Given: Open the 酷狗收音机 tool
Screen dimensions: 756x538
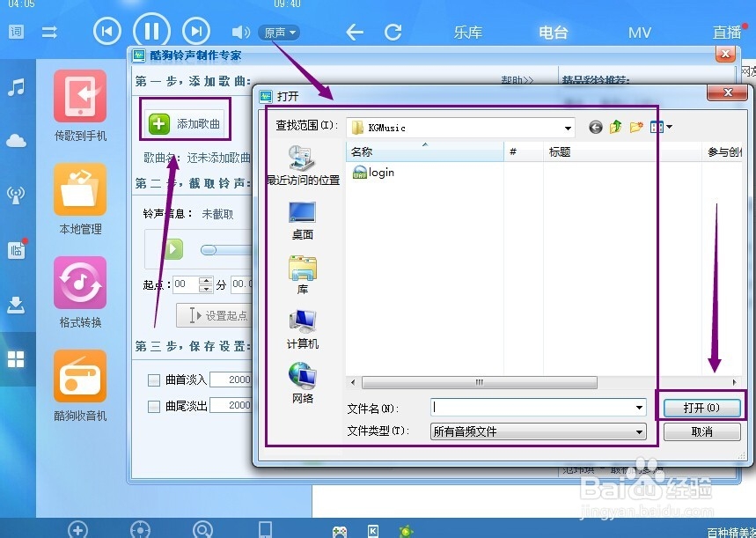Looking at the screenshot, I should [x=80, y=386].
